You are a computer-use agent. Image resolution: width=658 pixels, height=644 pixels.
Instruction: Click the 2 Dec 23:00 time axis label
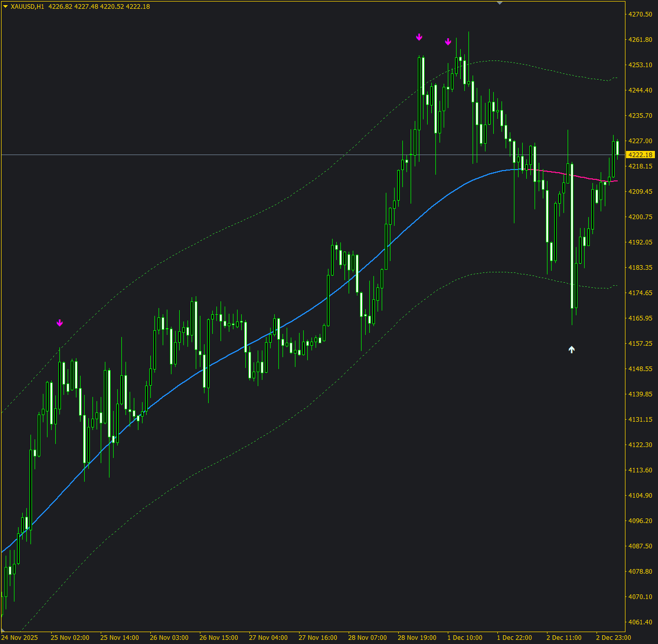[x=613, y=637]
